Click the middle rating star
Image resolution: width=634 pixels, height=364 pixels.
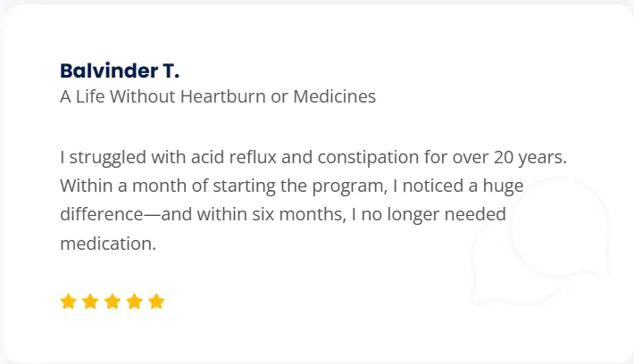[113, 302]
